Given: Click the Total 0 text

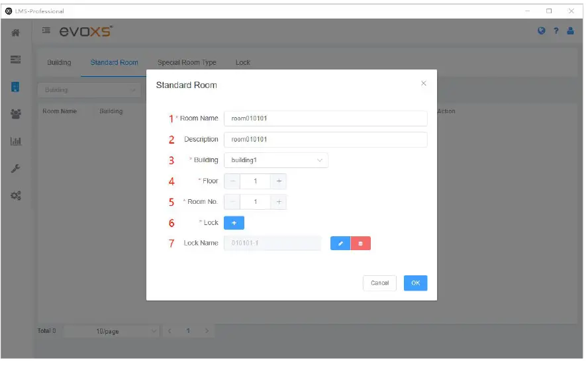Looking at the screenshot, I should click(46, 331).
